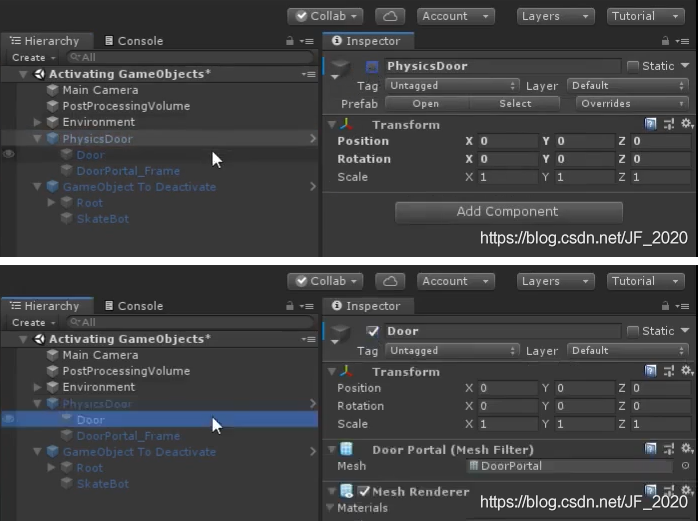The width and height of the screenshot is (698, 521).
Task: Open GameObject To Deactivate prefab arrow, top Hierarchy
Action: coord(313,186)
